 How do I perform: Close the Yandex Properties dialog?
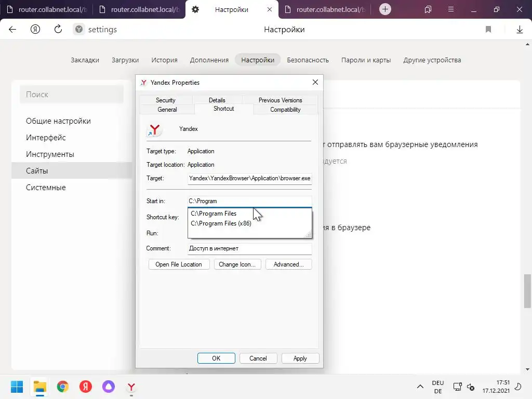(315, 83)
